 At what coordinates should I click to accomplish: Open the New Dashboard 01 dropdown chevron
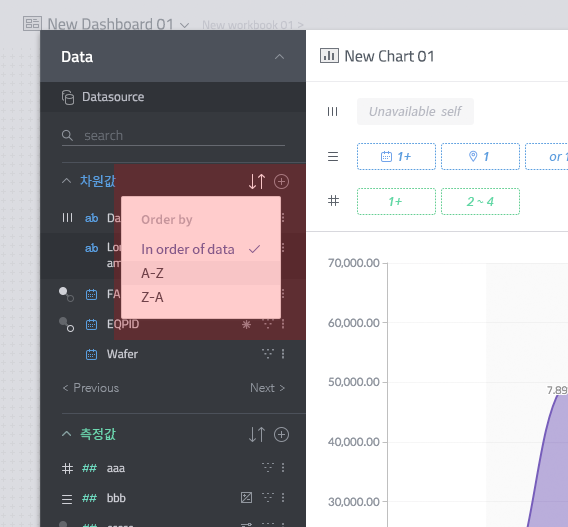pos(184,25)
